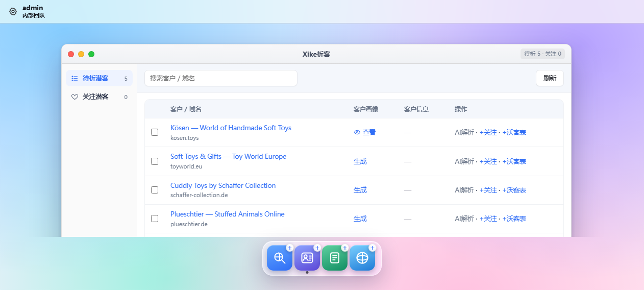This screenshot has height=290, width=644.
Task: Click the schaffer-collection.de domain text
Action: 199,195
